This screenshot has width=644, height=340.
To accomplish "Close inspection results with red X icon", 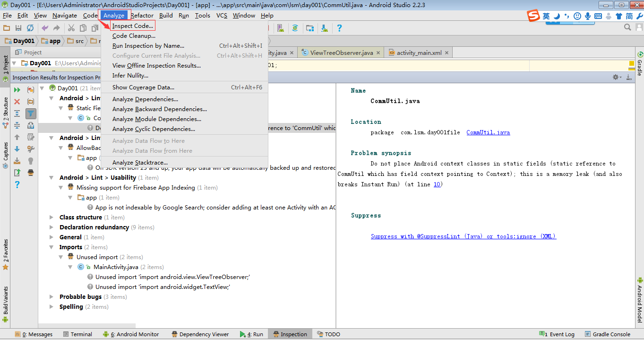I will [17, 102].
